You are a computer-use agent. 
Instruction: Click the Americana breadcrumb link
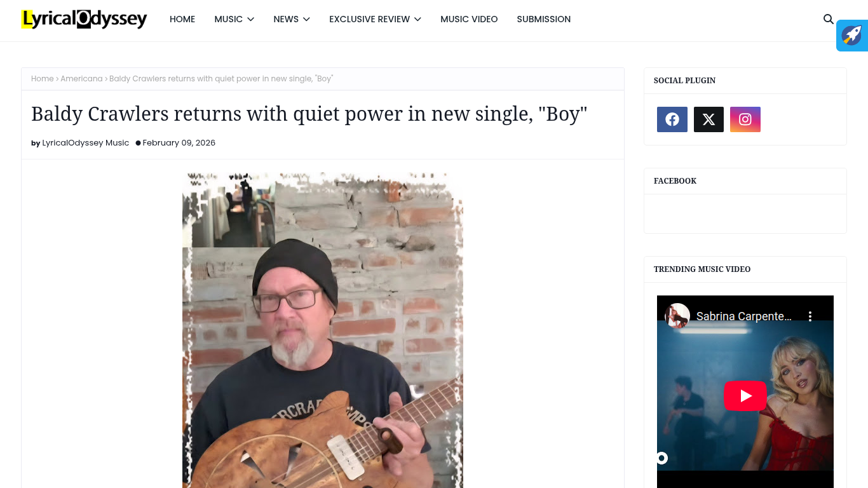click(81, 79)
